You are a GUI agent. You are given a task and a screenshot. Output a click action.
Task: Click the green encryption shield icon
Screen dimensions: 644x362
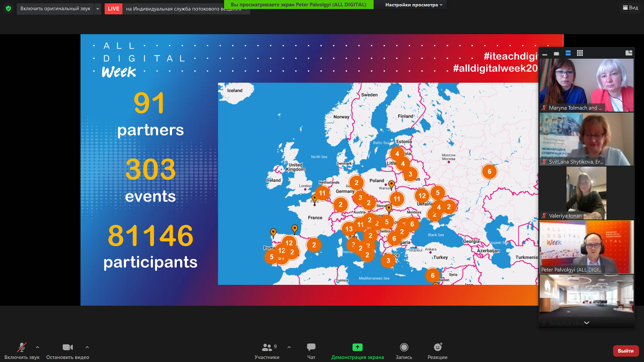click(8, 9)
